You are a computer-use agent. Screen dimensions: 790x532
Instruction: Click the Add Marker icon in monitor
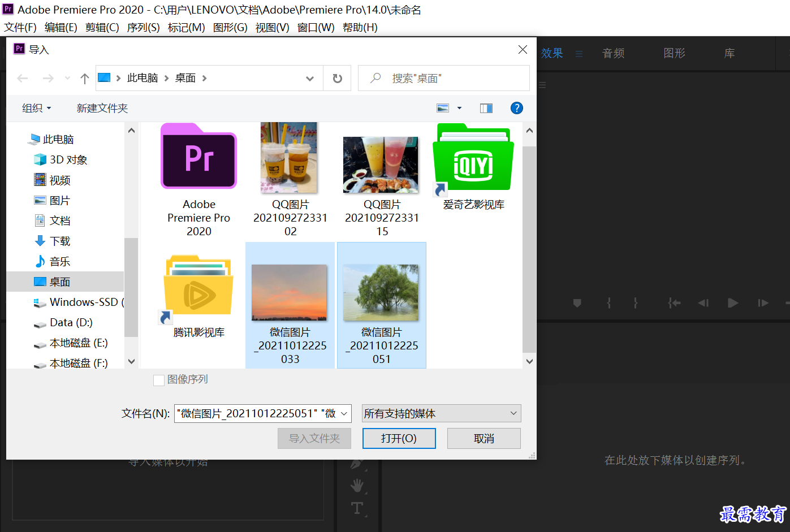click(x=577, y=303)
